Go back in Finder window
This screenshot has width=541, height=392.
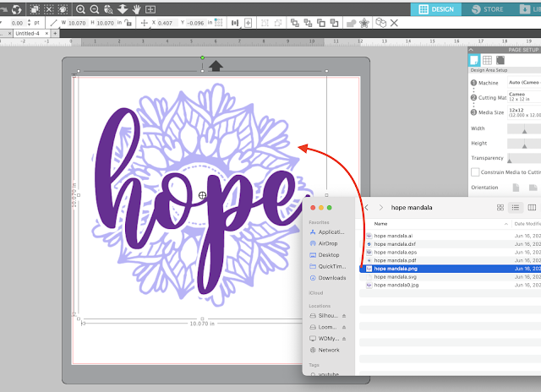tap(367, 208)
